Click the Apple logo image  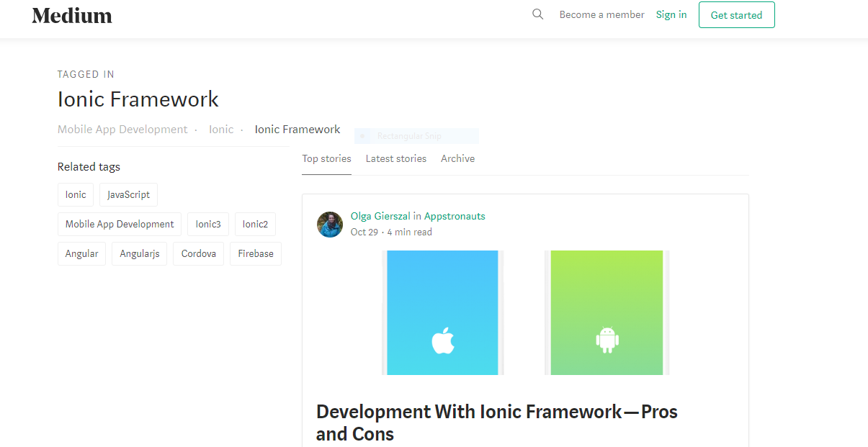pos(442,340)
